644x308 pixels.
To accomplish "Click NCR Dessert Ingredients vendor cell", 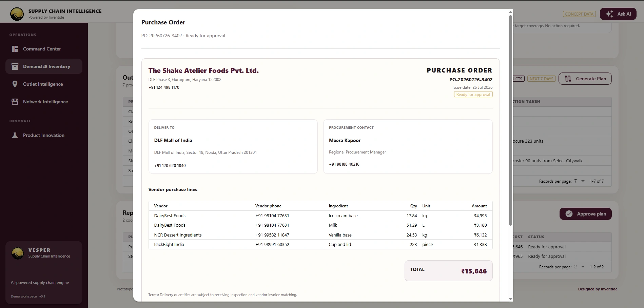I will click(x=178, y=235).
